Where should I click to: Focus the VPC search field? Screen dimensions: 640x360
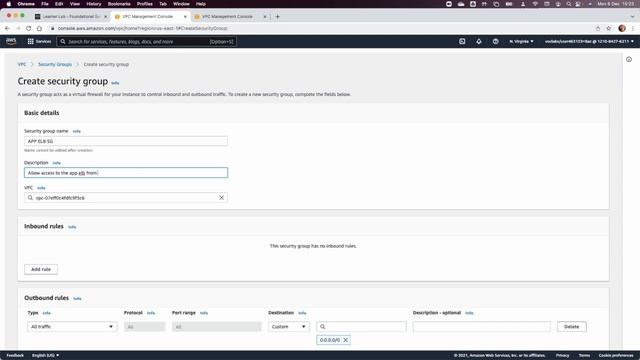click(x=126, y=198)
